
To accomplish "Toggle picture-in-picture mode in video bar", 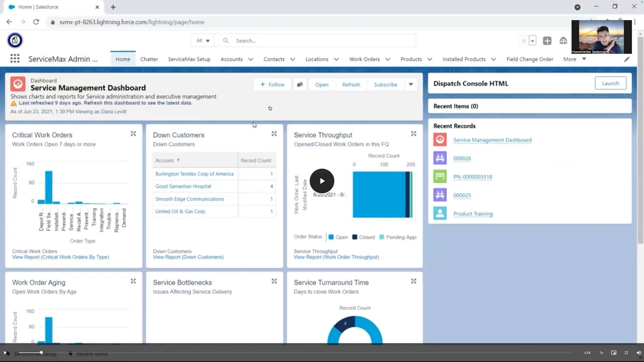I will (614, 353).
